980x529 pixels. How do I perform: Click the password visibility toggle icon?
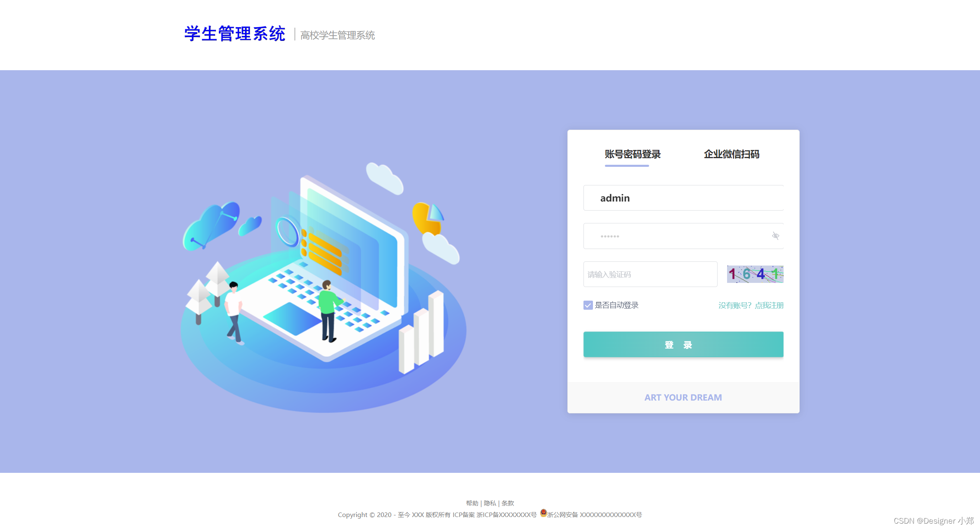tap(776, 236)
